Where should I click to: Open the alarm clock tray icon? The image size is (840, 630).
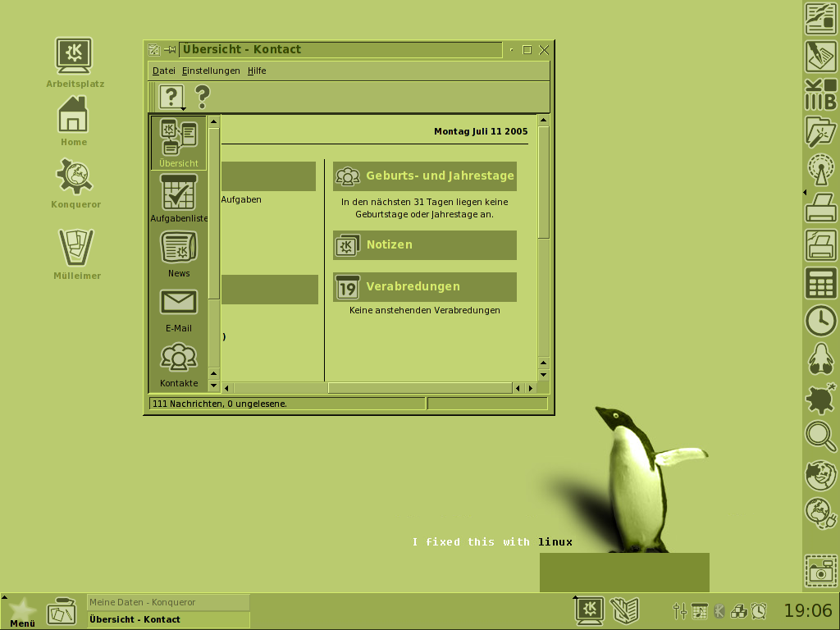click(x=759, y=610)
